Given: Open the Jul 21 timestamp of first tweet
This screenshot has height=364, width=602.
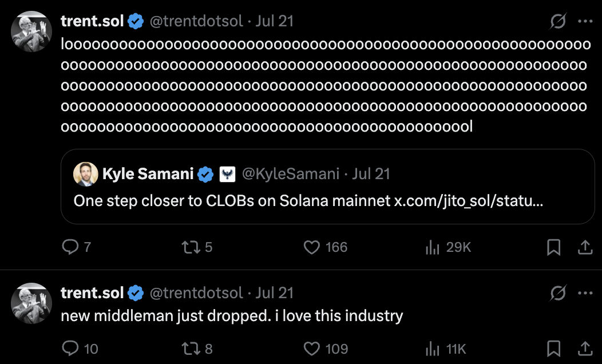Looking at the screenshot, I should coord(275,22).
